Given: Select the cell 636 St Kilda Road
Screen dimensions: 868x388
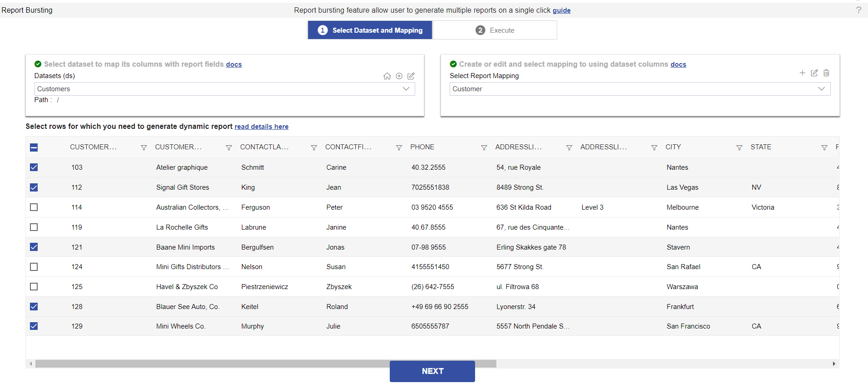Looking at the screenshot, I should click(524, 207).
